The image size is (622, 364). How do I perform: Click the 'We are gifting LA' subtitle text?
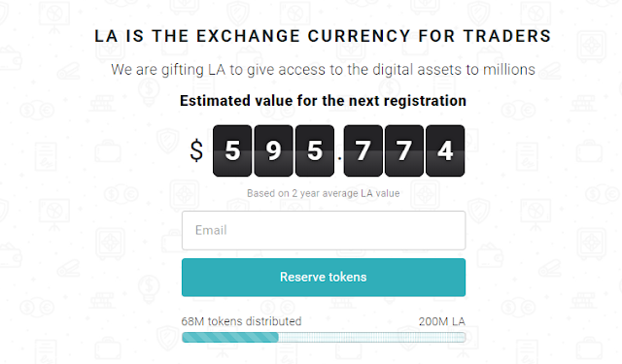click(323, 70)
